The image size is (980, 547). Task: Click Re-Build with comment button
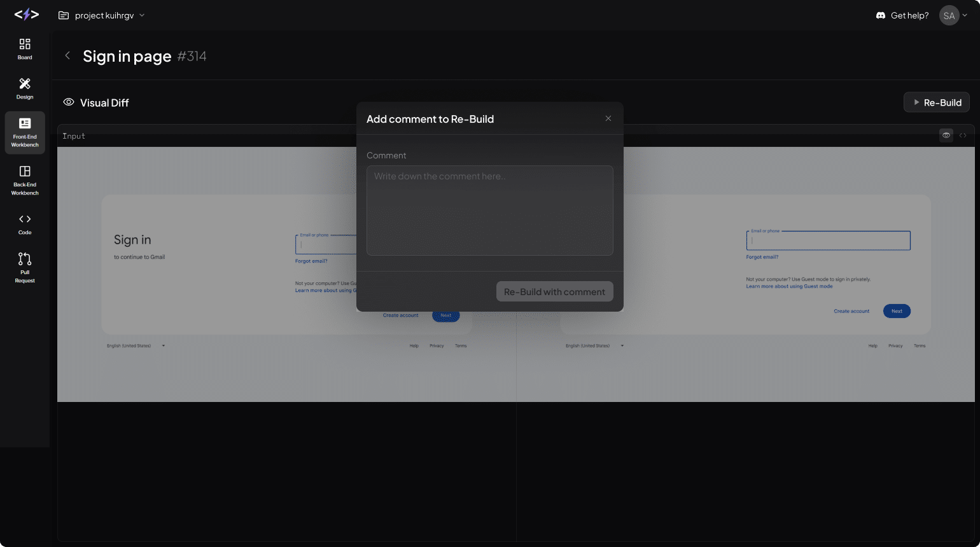click(554, 292)
